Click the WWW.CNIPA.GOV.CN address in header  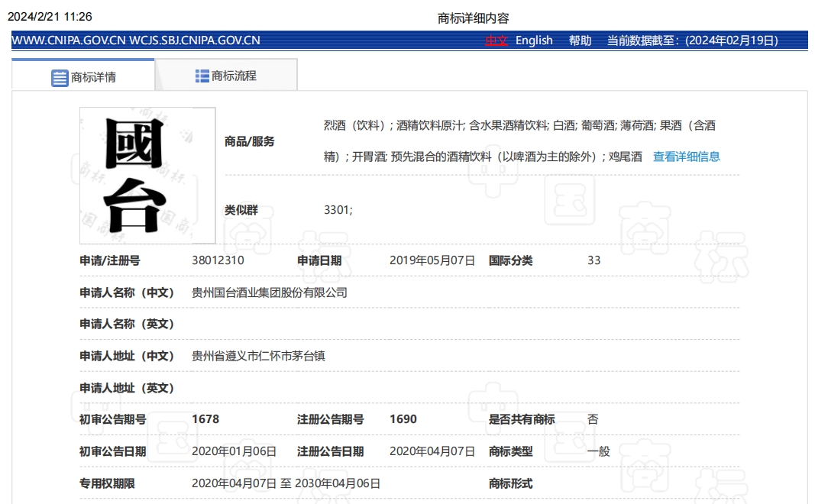tap(69, 40)
